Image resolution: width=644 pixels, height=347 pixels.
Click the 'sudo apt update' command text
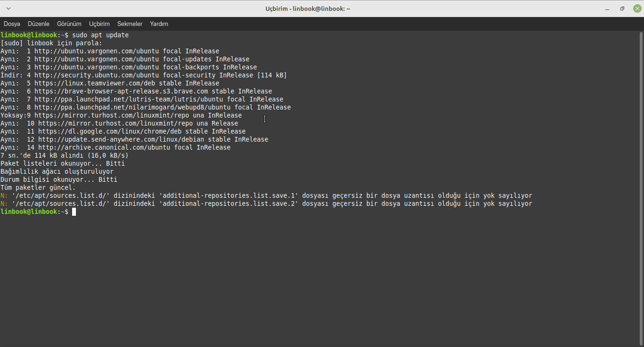pos(100,35)
